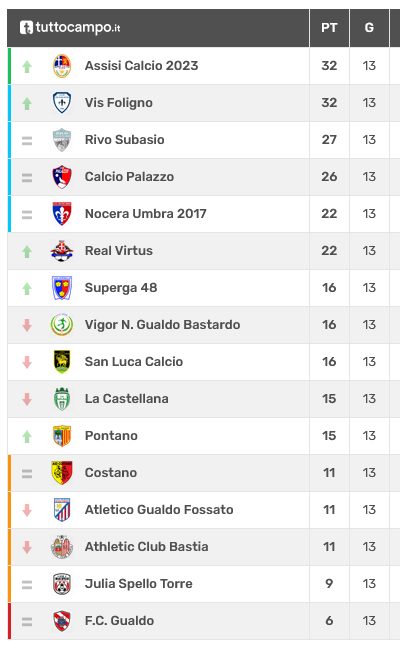Image resolution: width=400 pixels, height=650 pixels.
Task: Click the red down arrow beside La Castellana
Action: (x=27, y=399)
